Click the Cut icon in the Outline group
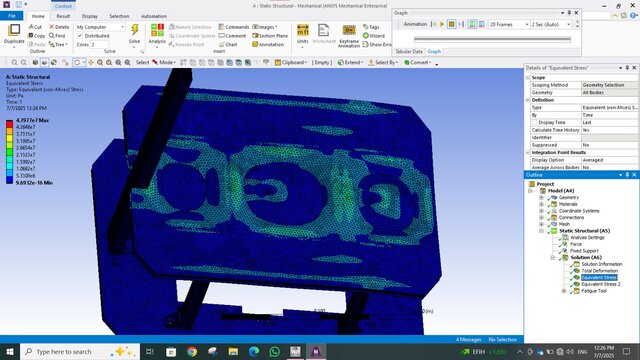Image resolution: width=640 pixels, height=360 pixels. click(31, 27)
